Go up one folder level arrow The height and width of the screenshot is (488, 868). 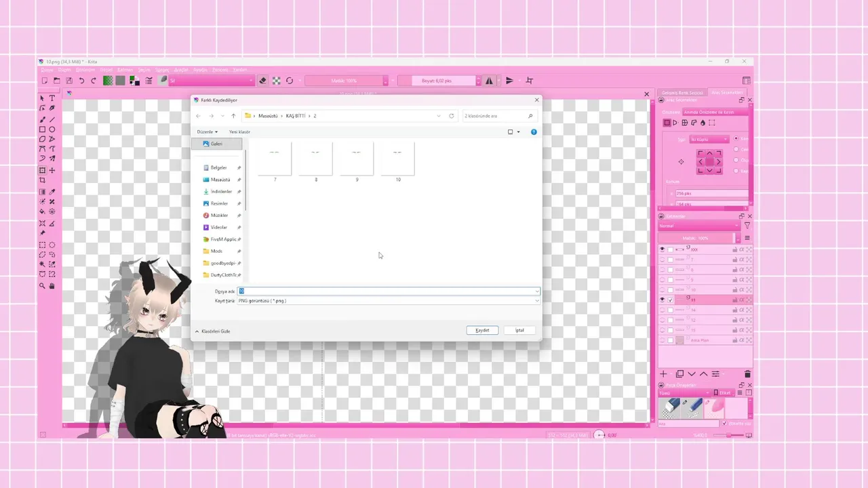pos(233,116)
